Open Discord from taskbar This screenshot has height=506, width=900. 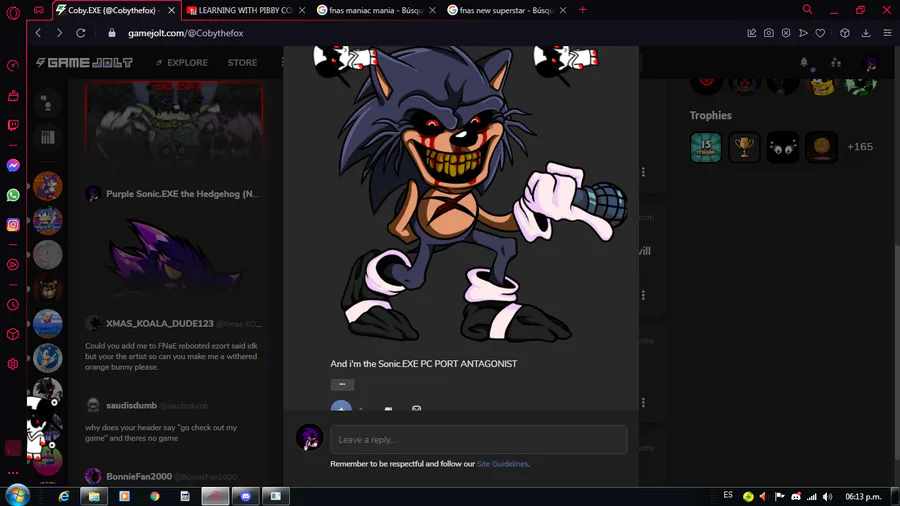pyautogui.click(x=246, y=496)
